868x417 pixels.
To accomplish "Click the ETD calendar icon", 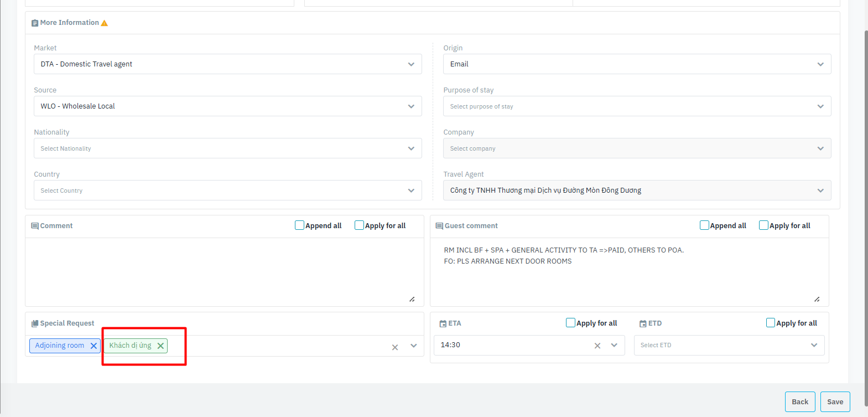I will click(643, 323).
